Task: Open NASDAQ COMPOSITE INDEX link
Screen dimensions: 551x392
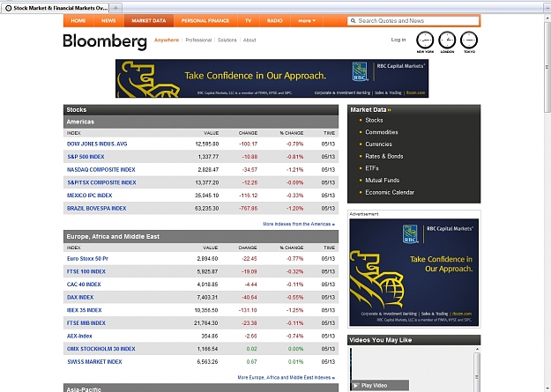Action: [x=101, y=170]
